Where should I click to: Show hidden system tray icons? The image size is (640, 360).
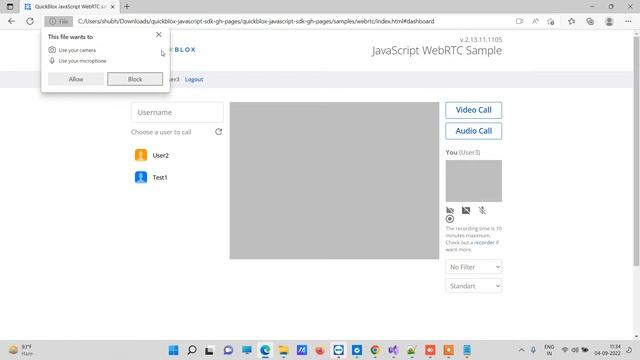click(521, 350)
